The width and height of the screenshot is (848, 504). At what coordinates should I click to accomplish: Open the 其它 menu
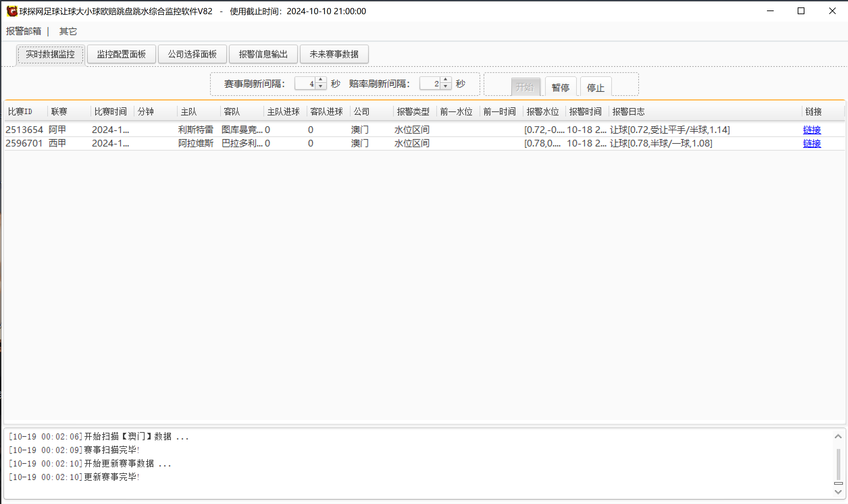tap(68, 31)
